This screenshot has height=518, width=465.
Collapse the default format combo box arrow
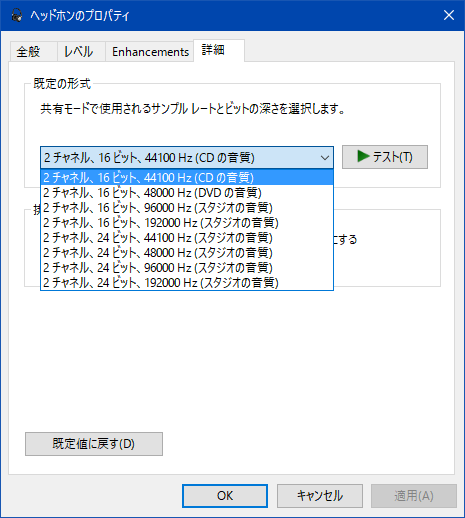(325, 157)
